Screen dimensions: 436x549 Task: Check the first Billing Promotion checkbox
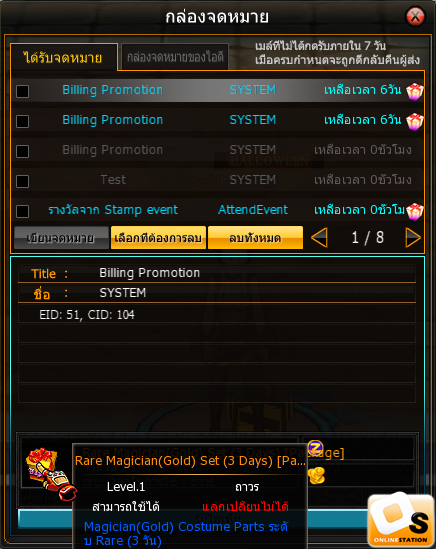pos(22,91)
